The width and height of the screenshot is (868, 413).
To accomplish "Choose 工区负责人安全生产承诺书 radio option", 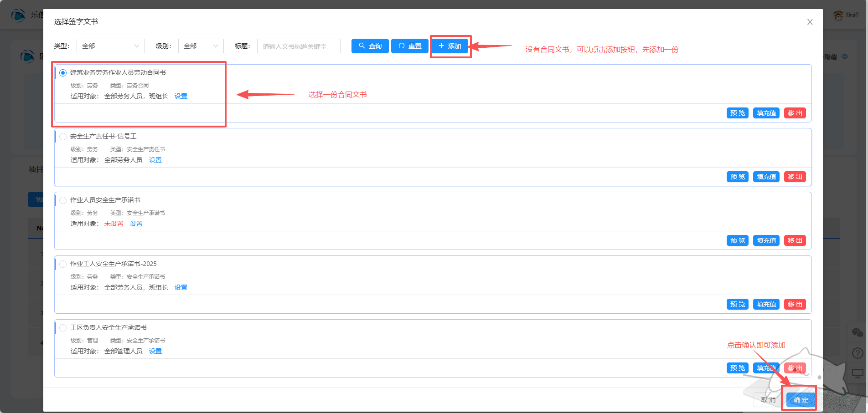I will (x=63, y=328).
